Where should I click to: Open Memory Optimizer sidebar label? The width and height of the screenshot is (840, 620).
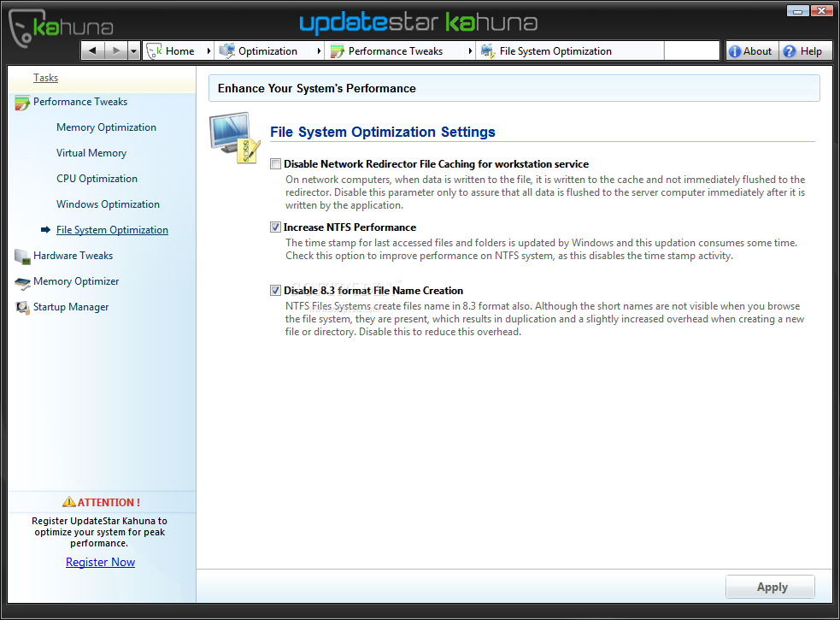click(76, 281)
